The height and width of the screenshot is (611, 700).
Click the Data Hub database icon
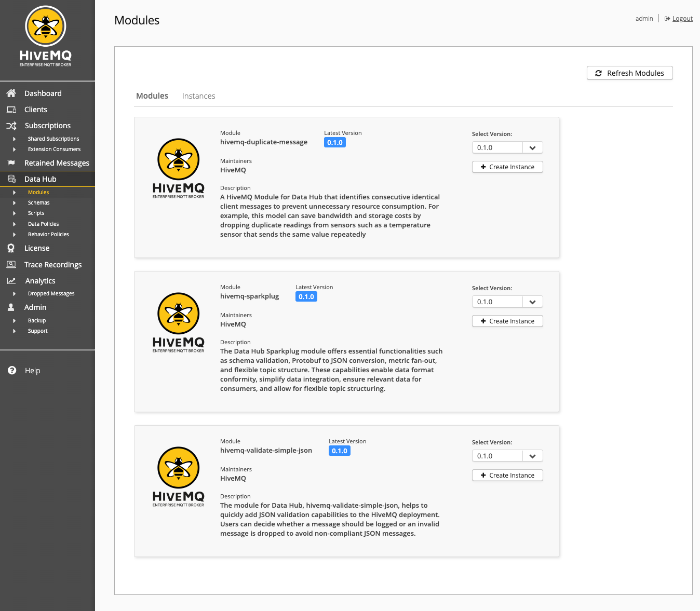click(11, 179)
